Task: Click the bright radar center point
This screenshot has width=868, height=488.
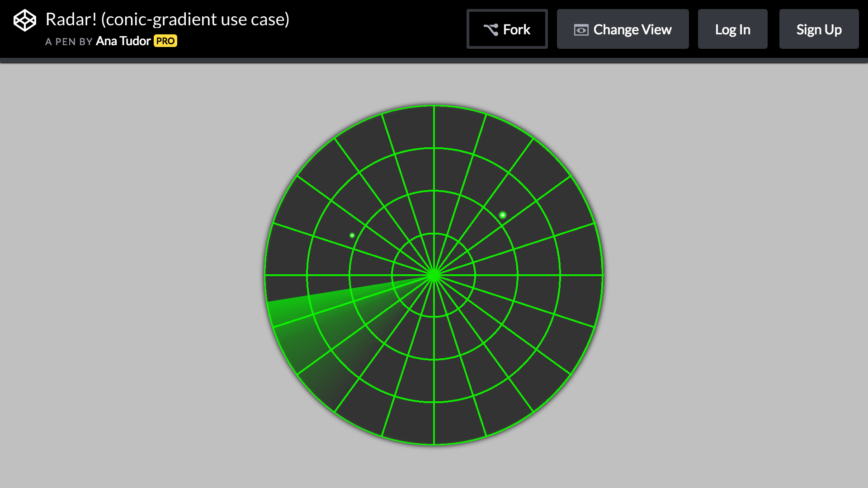Action: (x=434, y=275)
